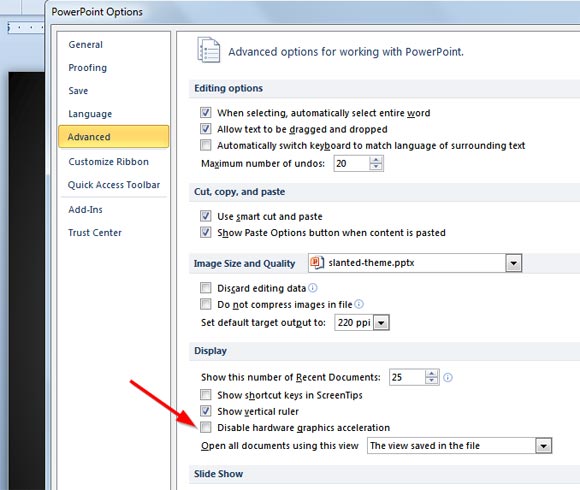
Task: Select the Customize Ribbon category
Action: [x=108, y=162]
